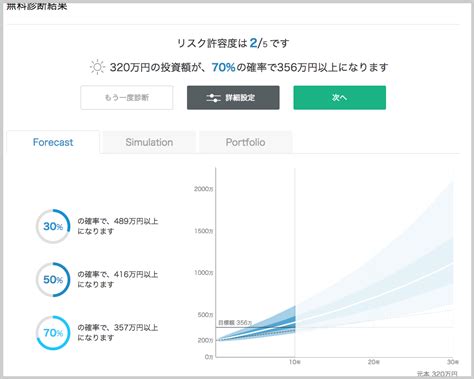The height and width of the screenshot is (379, 474).
Task: Click the 500万 axis label
Action: pyautogui.click(x=205, y=315)
